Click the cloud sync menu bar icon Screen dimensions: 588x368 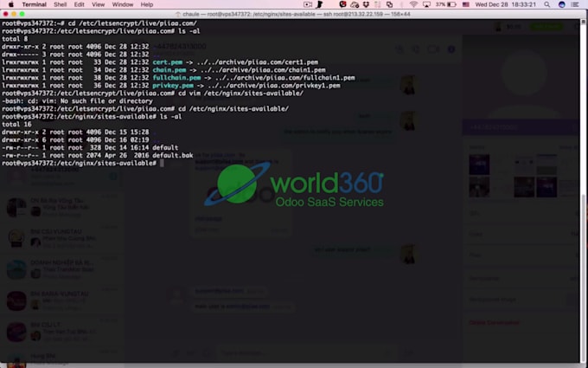pyautogui.click(x=355, y=4)
